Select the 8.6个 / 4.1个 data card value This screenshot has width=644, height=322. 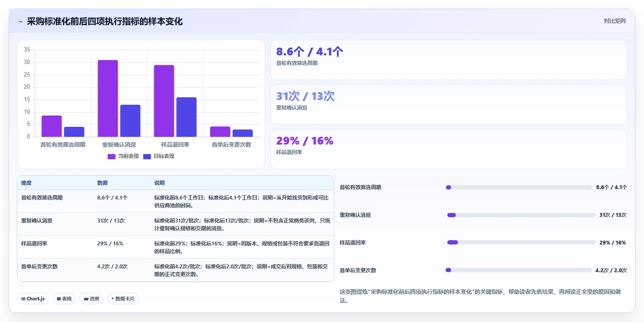[x=310, y=52]
